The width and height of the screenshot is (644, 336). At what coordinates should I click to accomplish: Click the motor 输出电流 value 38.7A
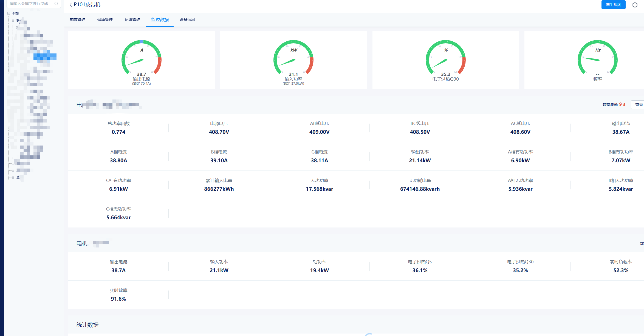click(118, 270)
